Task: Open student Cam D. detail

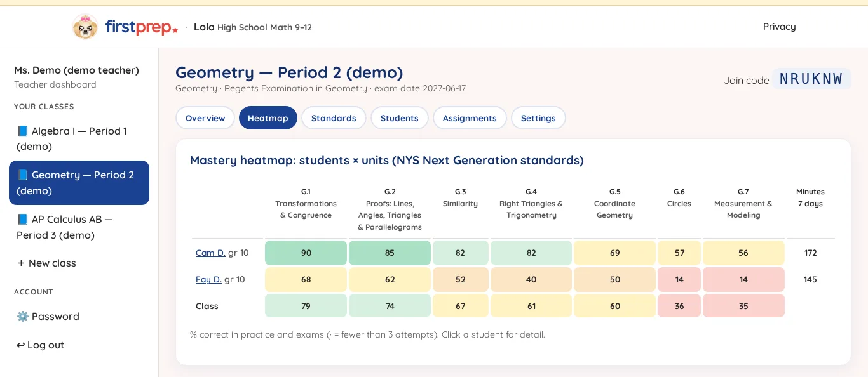Action: 210,253
